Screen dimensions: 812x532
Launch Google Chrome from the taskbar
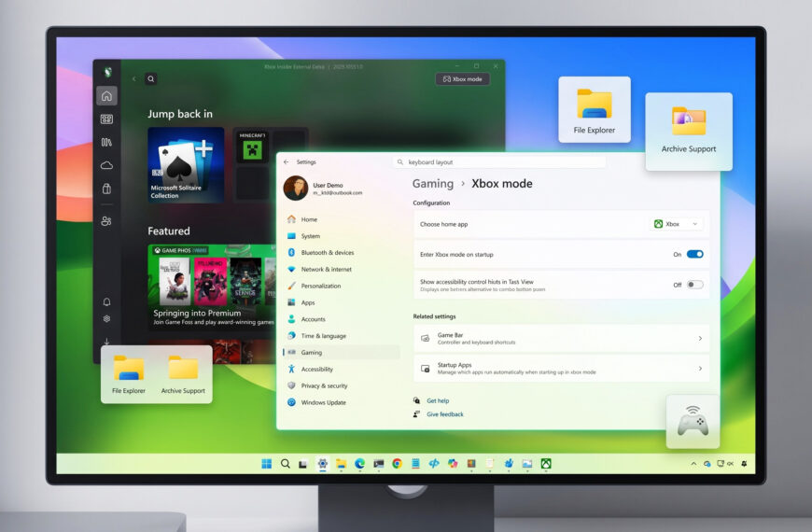click(398, 464)
